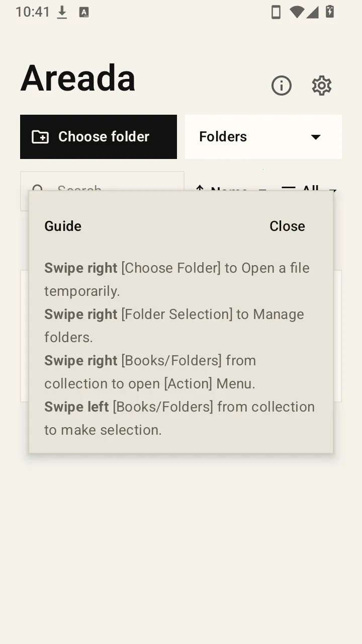
Task: Click the Choose folder button
Action: [99, 137]
